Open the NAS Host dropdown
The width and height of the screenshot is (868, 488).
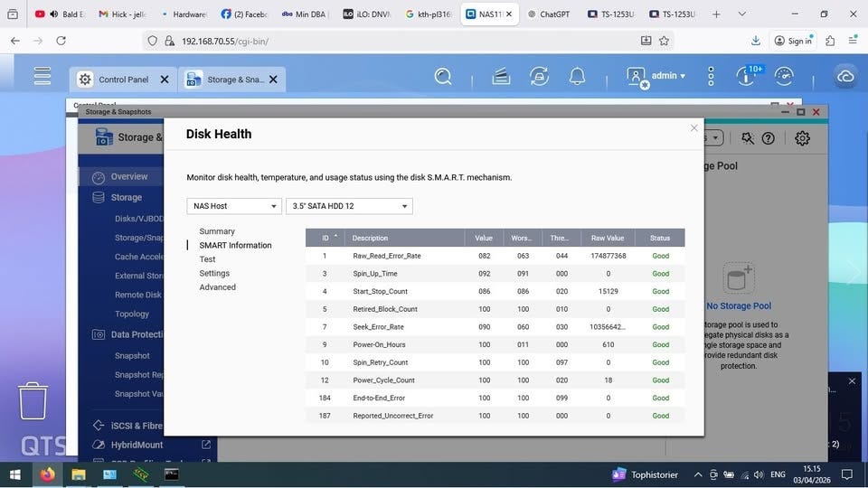[x=234, y=206]
